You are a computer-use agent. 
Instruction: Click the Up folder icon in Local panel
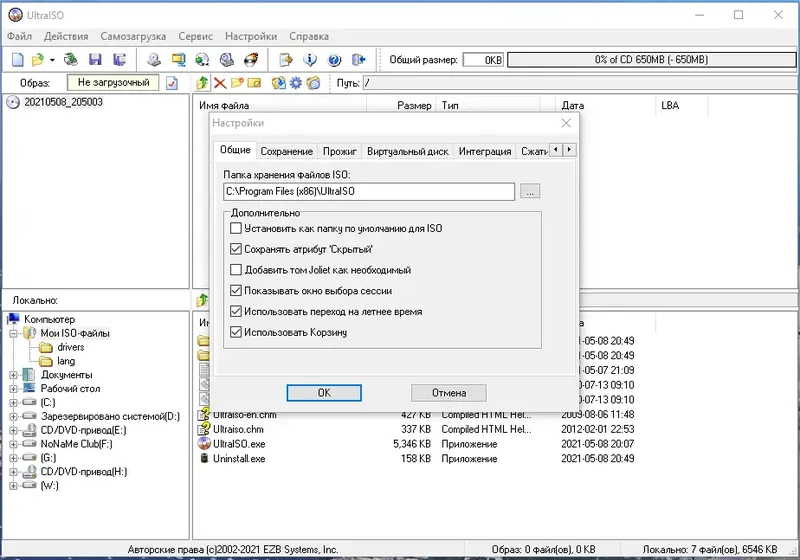202,300
